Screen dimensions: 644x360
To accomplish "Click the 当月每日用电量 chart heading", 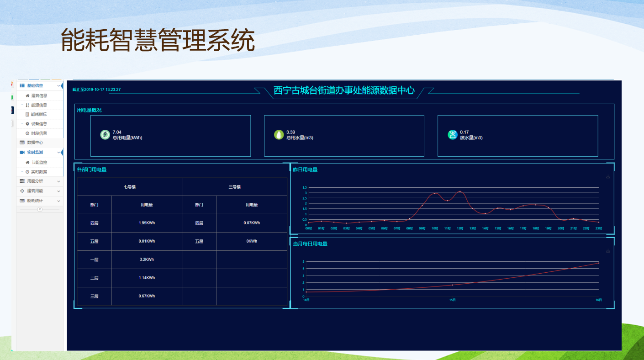I will coord(310,244).
